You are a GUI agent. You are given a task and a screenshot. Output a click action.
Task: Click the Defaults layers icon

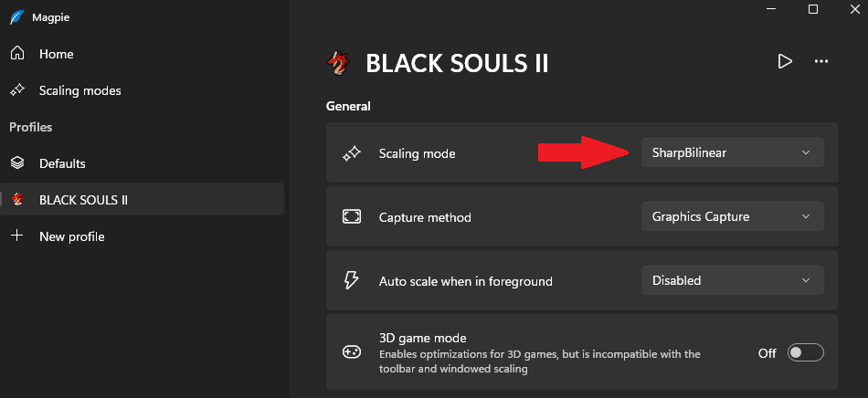(16, 163)
